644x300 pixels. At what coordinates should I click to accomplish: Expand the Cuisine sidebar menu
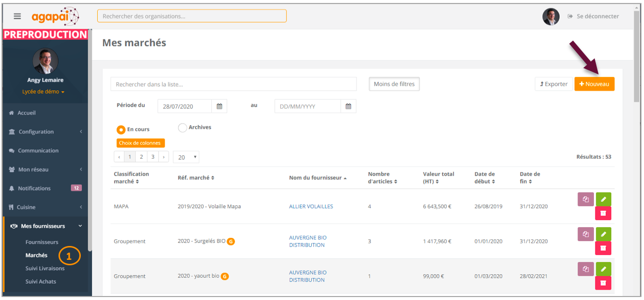click(x=45, y=207)
